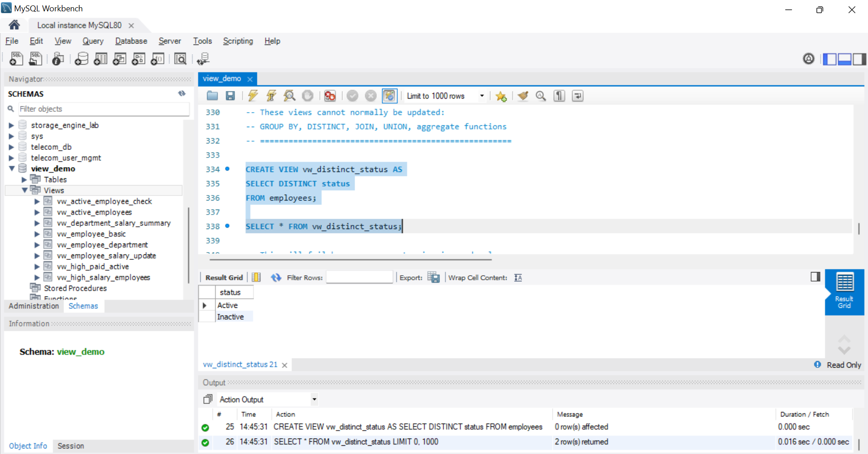Select vw_department_salary_summary view

coord(114,223)
